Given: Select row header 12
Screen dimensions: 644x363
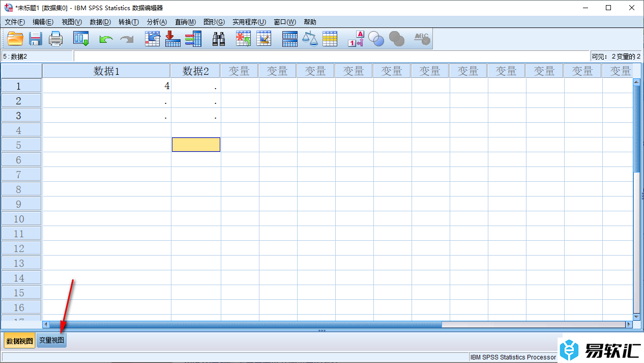Looking at the screenshot, I should coord(21,248).
